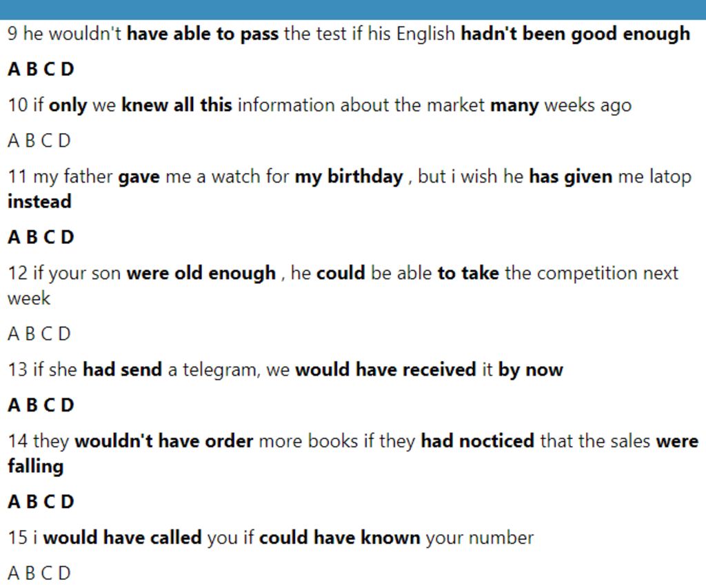Viewport: 706px width, 588px height.
Task: Select 'to take' in question 12
Action: point(468,273)
